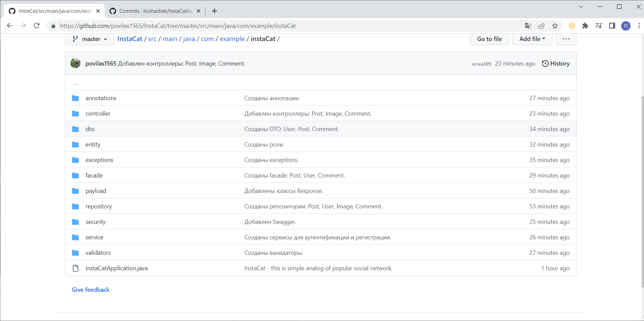Click the InstaCatApplication.java file icon
The image size is (644, 321).
(75, 268)
